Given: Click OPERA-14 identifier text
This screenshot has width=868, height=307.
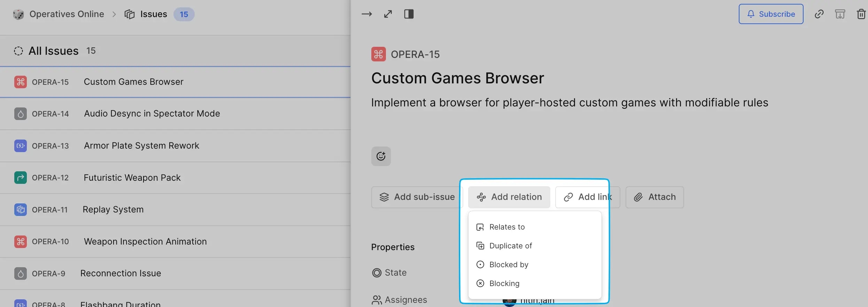Looking at the screenshot, I should 51,114.
